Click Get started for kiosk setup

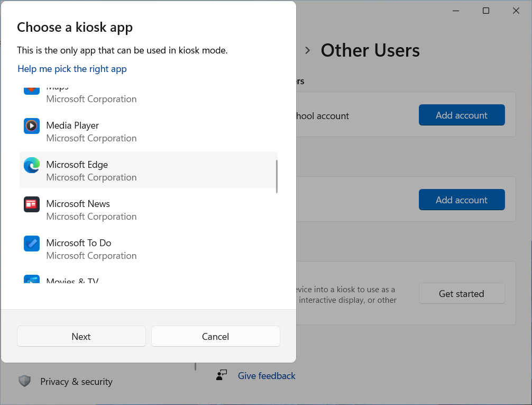(462, 293)
